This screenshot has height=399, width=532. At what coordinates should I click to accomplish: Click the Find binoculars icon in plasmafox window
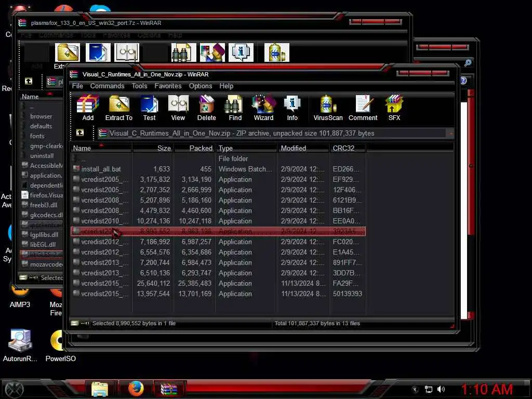pyautogui.click(x=183, y=52)
